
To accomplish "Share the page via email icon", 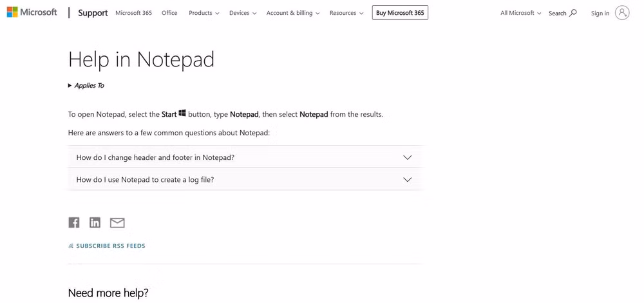I will click(117, 222).
